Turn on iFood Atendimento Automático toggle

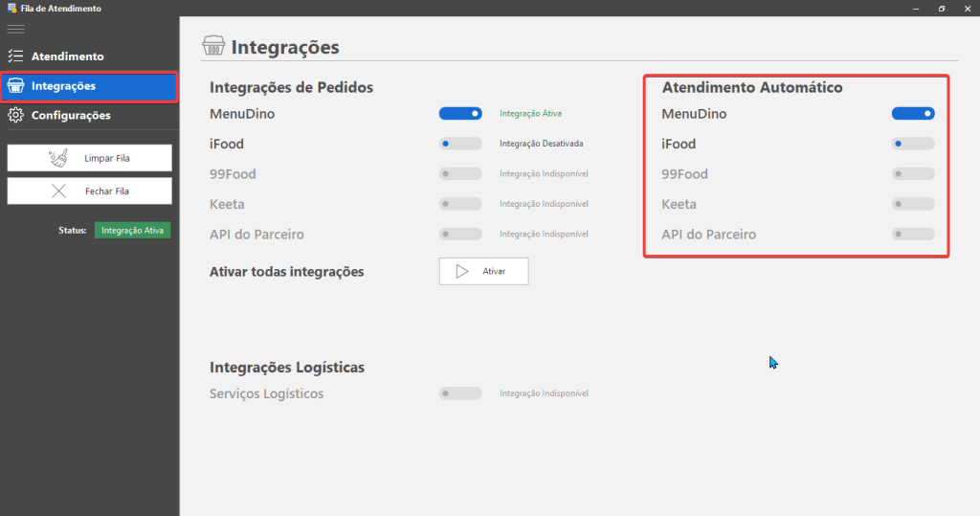coord(913,144)
